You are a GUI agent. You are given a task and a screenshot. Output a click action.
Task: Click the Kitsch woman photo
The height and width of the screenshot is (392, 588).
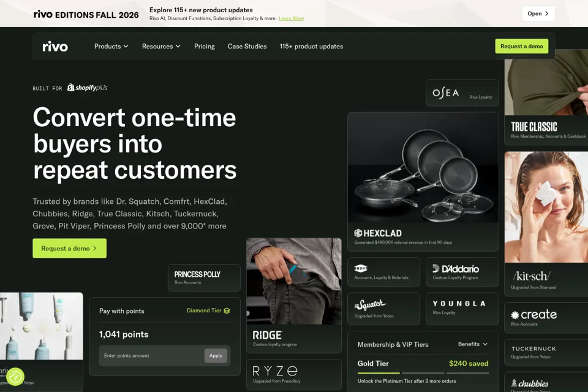tap(546, 207)
